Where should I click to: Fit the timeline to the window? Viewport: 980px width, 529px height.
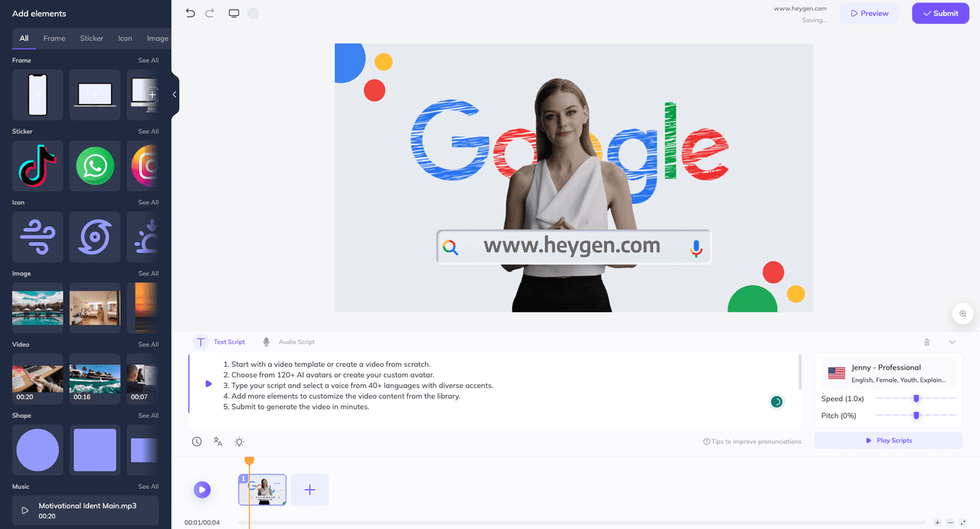click(x=963, y=523)
